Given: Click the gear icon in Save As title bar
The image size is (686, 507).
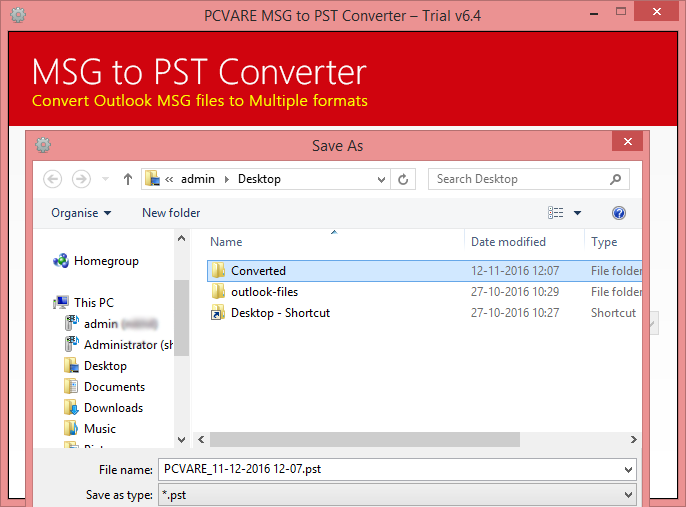Looking at the screenshot, I should click(x=43, y=145).
